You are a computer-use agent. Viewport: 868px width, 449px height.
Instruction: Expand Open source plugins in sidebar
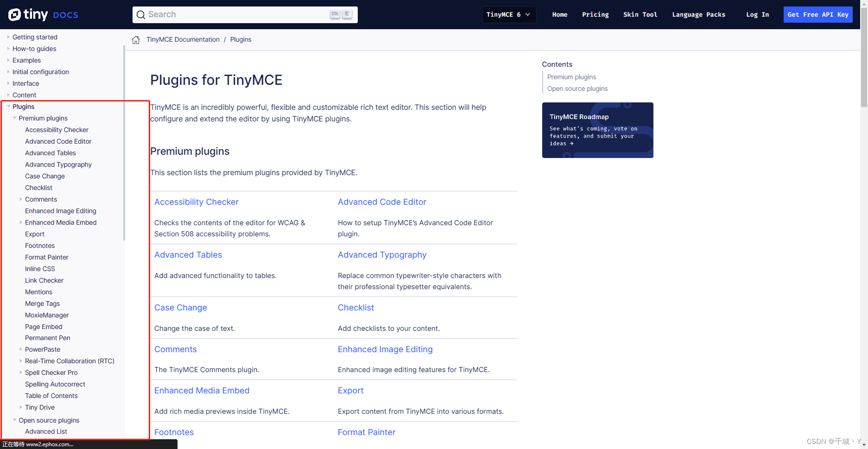(x=14, y=420)
